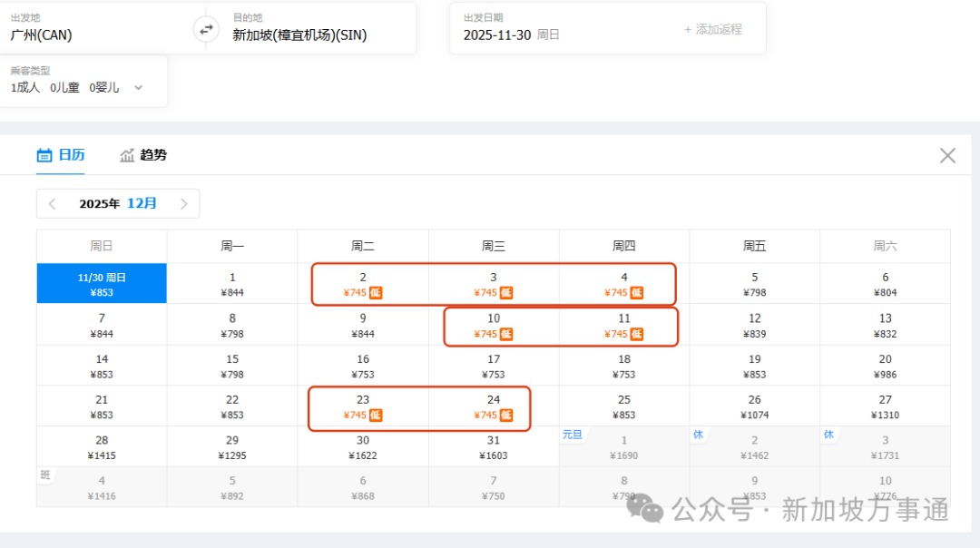Select December 25 priced ¥853

pyautogui.click(x=624, y=406)
